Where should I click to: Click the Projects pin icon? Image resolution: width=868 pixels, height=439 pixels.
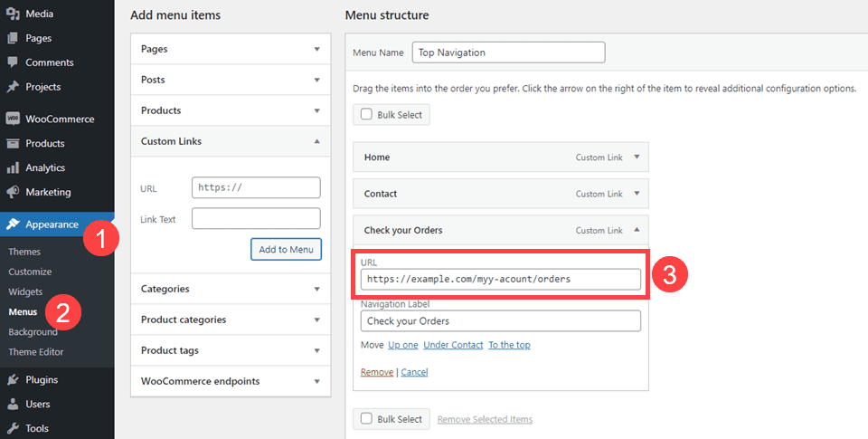[12, 87]
